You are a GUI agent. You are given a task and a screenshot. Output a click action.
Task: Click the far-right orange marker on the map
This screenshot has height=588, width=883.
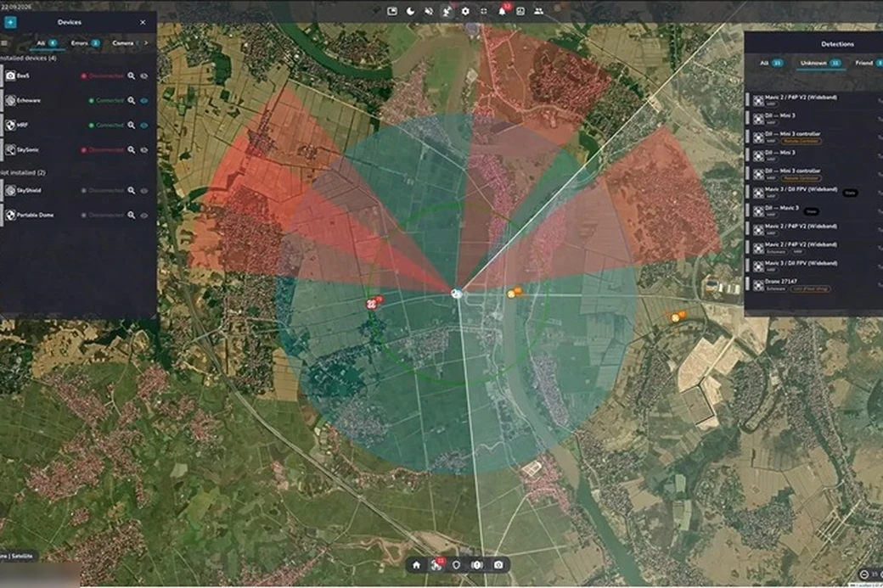[675, 318]
